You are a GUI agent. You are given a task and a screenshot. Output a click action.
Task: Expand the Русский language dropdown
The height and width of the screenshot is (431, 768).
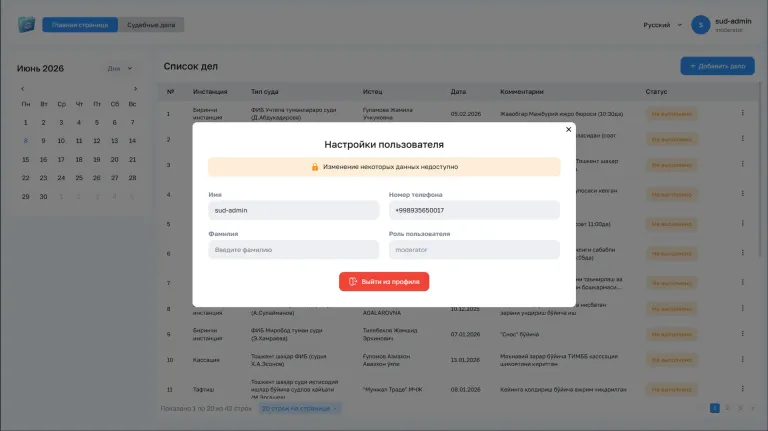pyautogui.click(x=662, y=25)
